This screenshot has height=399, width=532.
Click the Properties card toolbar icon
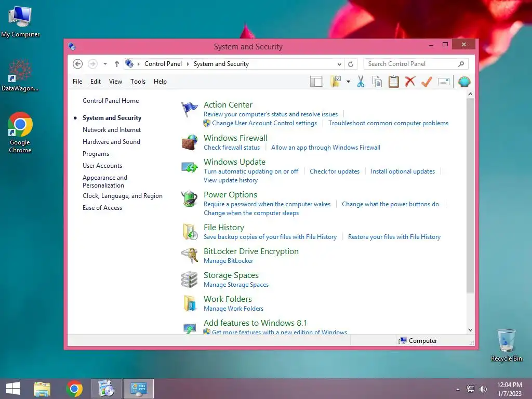tap(444, 82)
